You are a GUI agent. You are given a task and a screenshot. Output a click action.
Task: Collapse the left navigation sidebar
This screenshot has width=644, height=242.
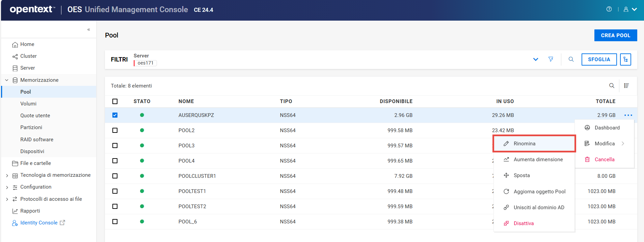tap(88, 30)
